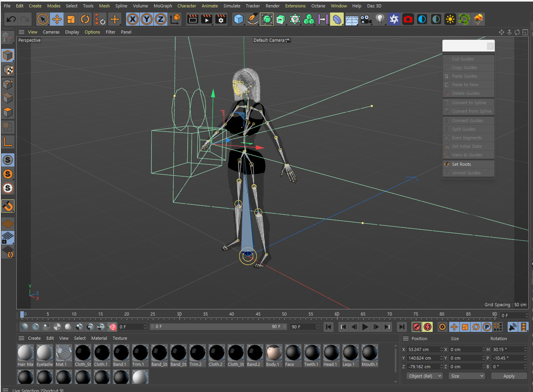Open the Size mode dropdown
533x392 pixels.
point(467,376)
